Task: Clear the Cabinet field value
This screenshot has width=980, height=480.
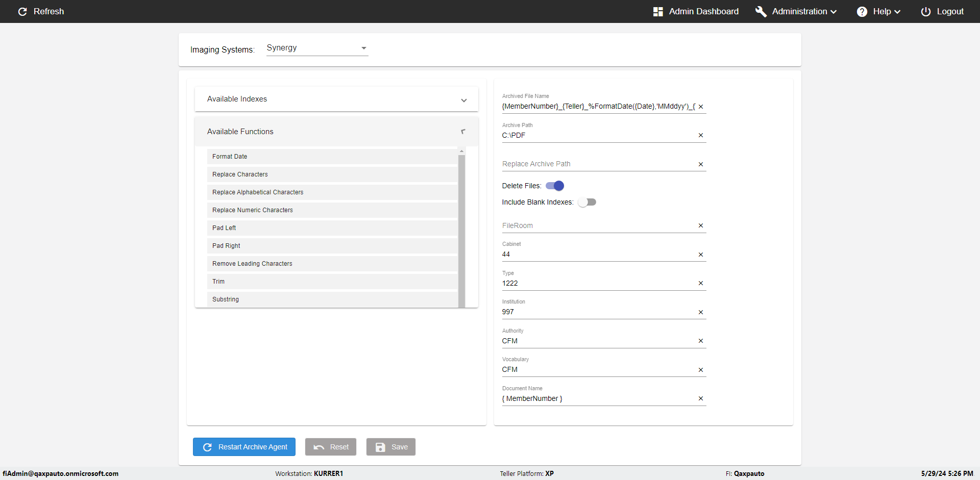Action: (701, 255)
